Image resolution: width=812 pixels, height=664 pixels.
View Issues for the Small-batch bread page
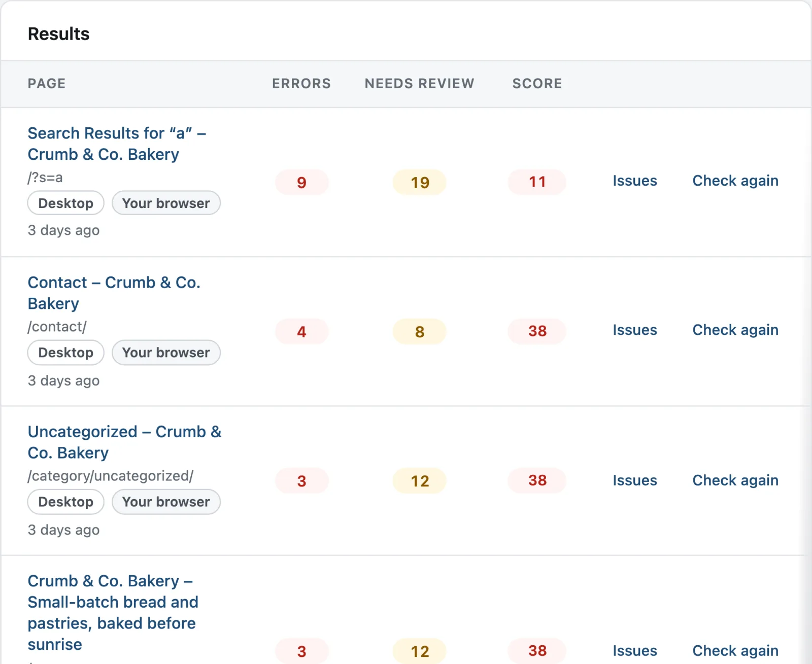(635, 650)
